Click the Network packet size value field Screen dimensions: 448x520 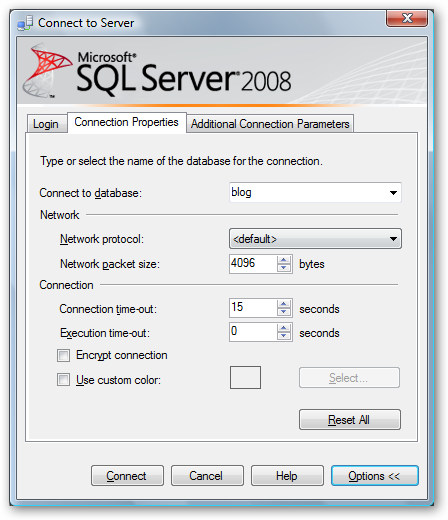(x=253, y=264)
